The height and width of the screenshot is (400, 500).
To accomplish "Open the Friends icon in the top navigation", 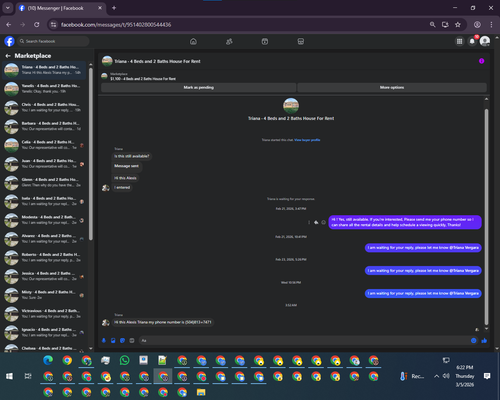I will pyautogui.click(x=229, y=41).
